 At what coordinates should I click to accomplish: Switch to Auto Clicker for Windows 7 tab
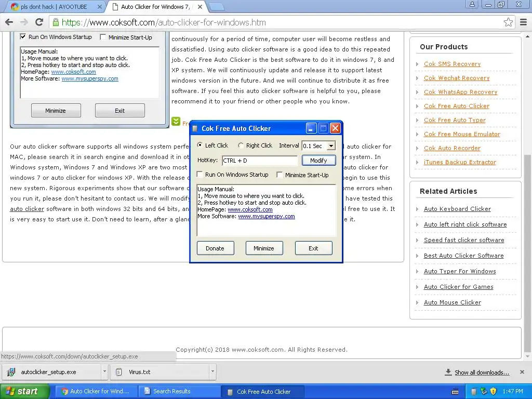[x=155, y=6]
